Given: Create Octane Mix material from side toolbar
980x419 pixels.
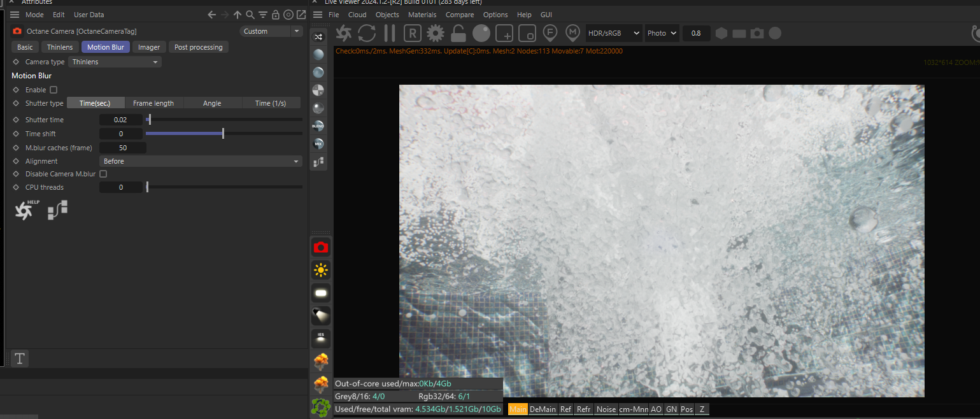Looking at the screenshot, I should pyautogui.click(x=318, y=144).
